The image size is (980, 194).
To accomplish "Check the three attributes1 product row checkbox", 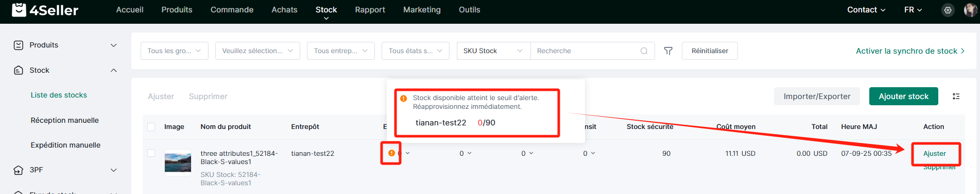I will click(x=151, y=153).
